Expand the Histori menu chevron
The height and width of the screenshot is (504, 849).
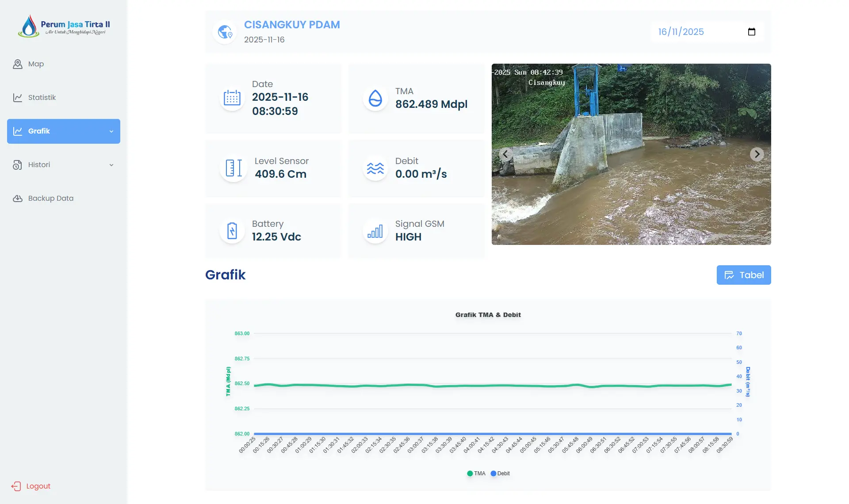(111, 165)
